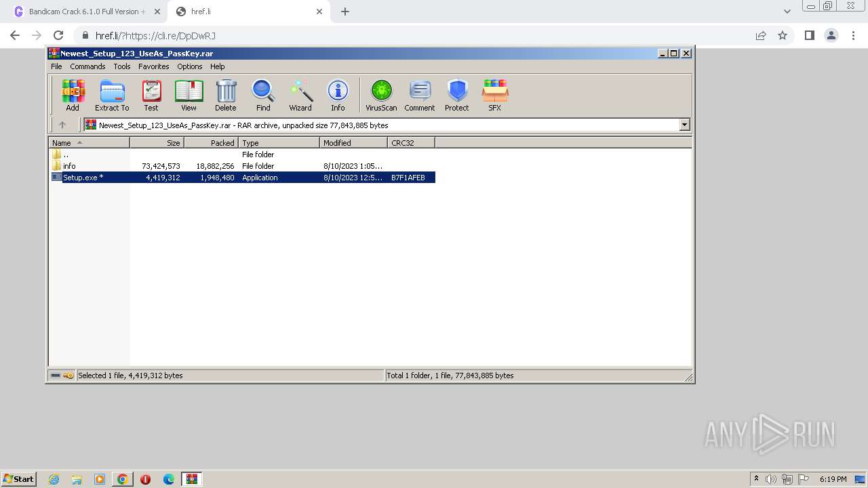This screenshot has width=868, height=488.
Task: Open the Windows Start menu
Action: [18, 479]
